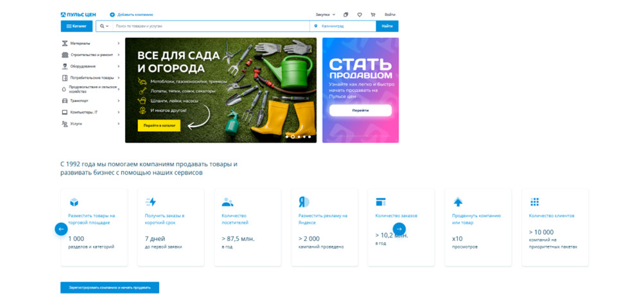This screenshot has height=305, width=644.
Task: Click the yellow Перейти в каталог button
Action: pyautogui.click(x=159, y=126)
